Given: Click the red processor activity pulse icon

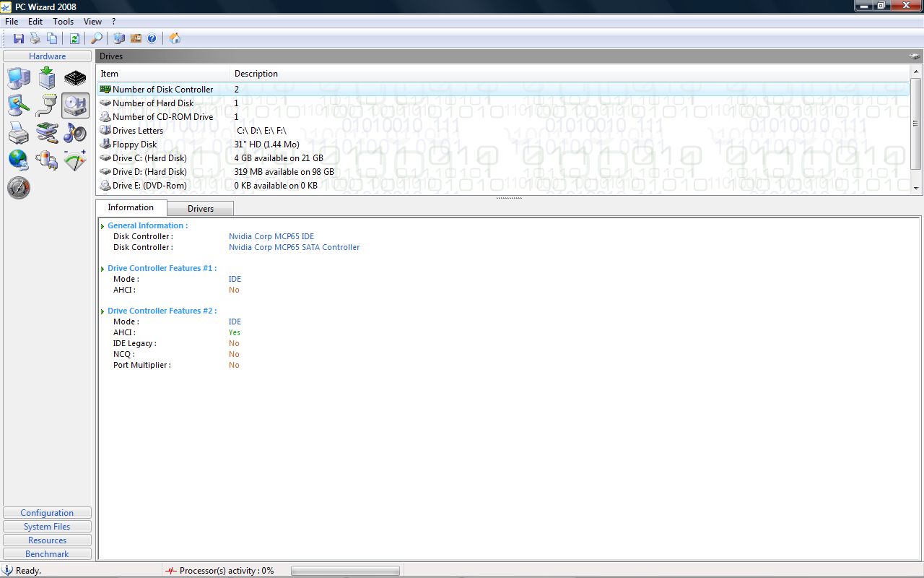Looking at the screenshot, I should pyautogui.click(x=171, y=570).
